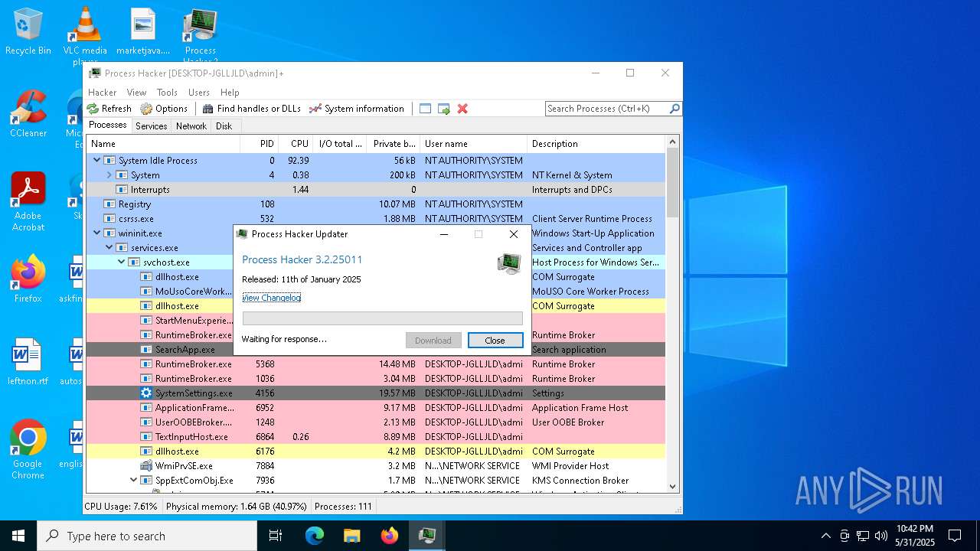Open the Google Chrome desktop icon
This screenshot has width=980, height=551.
[x=28, y=449]
